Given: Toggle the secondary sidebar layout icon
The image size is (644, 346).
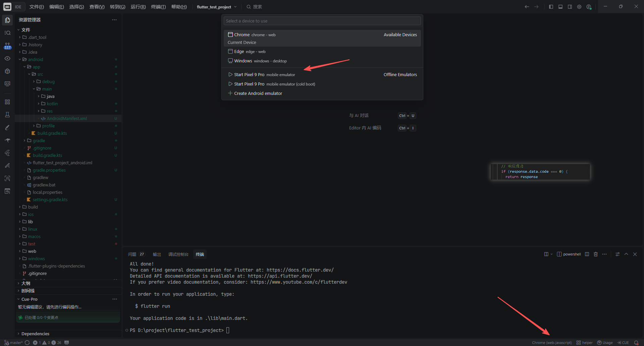Looking at the screenshot, I should coord(570,7).
